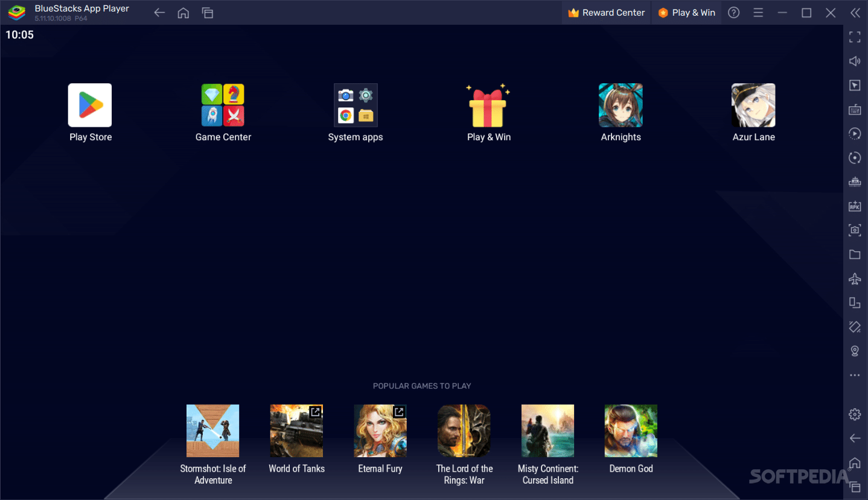
Task: Open keyboard game controls in sidebar
Action: 855,109
